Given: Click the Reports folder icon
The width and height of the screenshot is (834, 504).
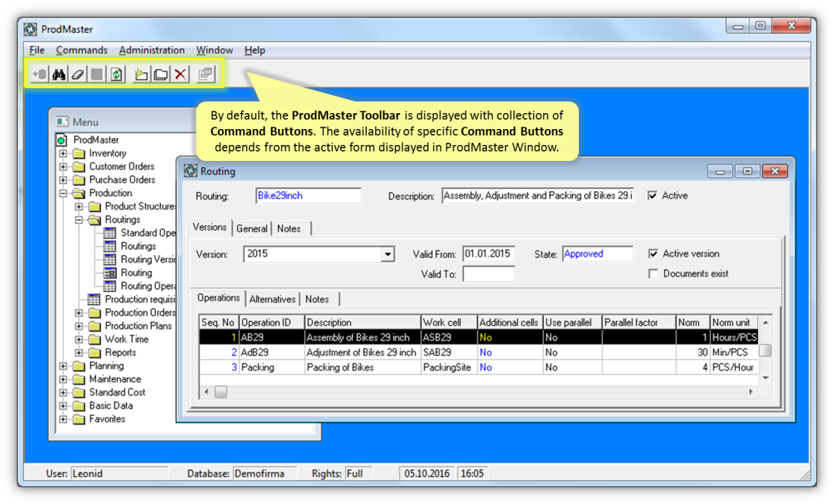Looking at the screenshot, I should coord(95,352).
